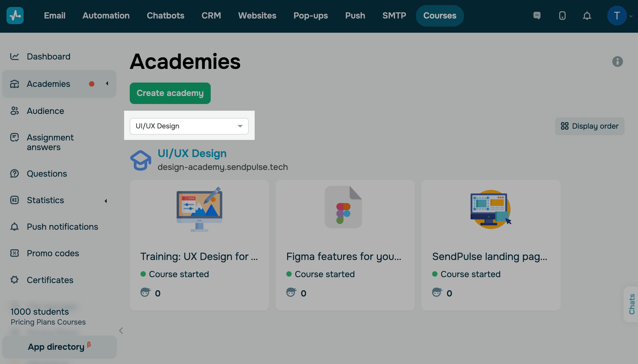Expand the Statistics sidebar submenu arrow
The height and width of the screenshot is (364, 638).
click(x=106, y=201)
